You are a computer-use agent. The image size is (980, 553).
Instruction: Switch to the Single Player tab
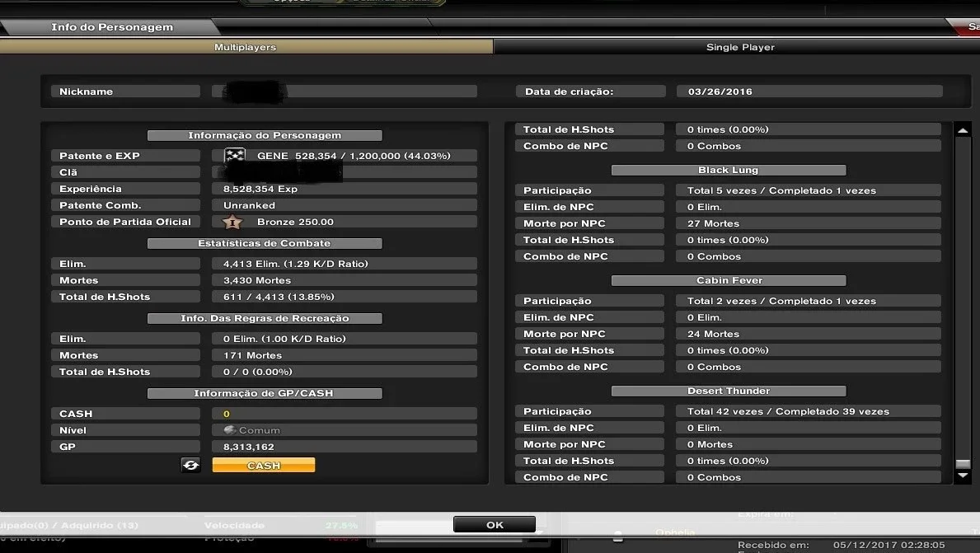point(739,47)
